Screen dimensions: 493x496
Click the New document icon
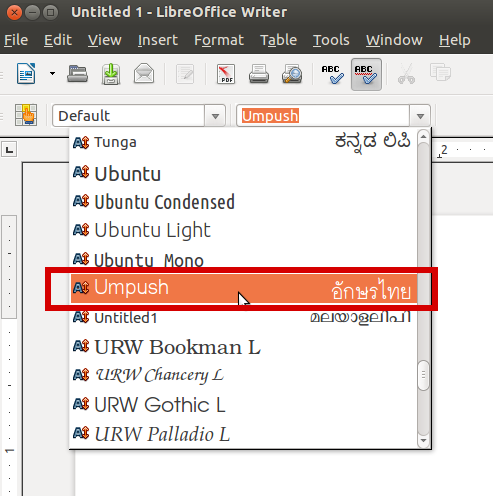(26, 74)
